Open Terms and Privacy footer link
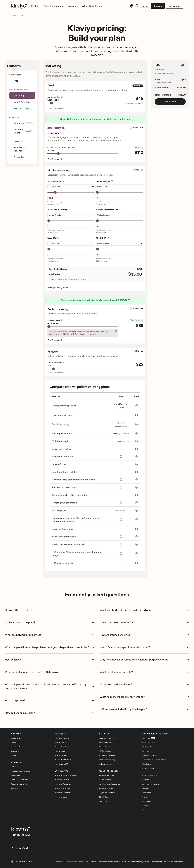Screen dimensions: 194x868 (x=106, y=862)
